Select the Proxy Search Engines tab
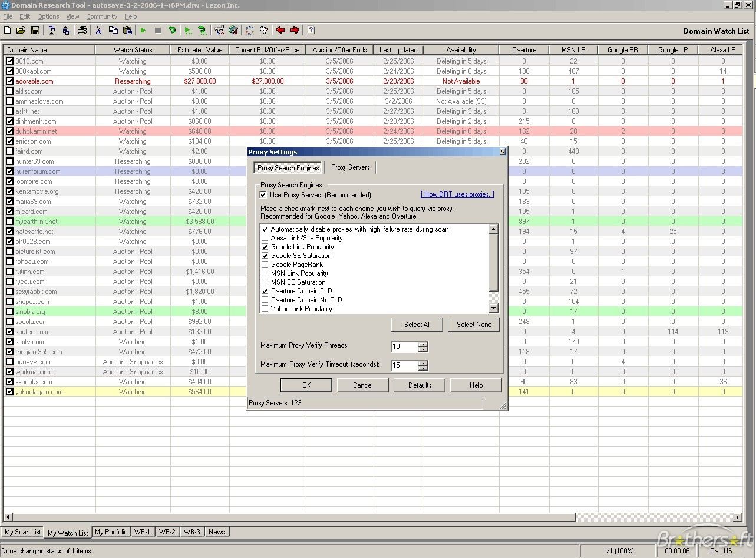The image size is (756, 558). (x=288, y=168)
